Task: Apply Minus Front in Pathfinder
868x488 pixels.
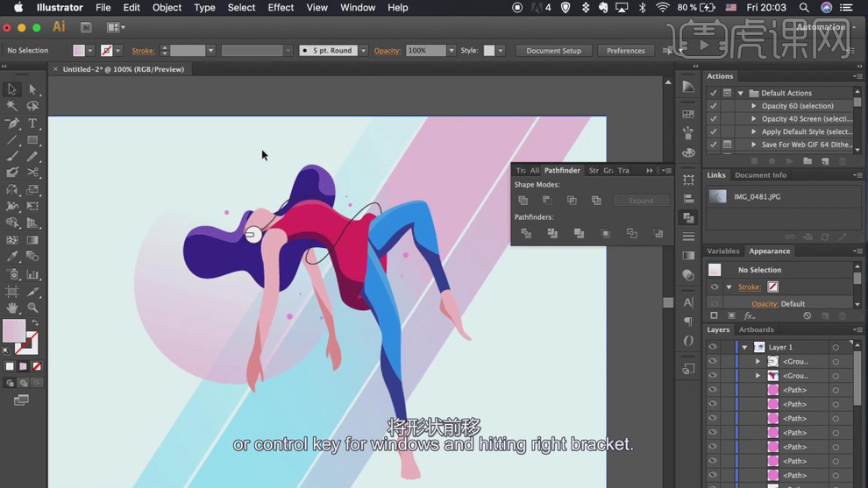Action: click(547, 201)
